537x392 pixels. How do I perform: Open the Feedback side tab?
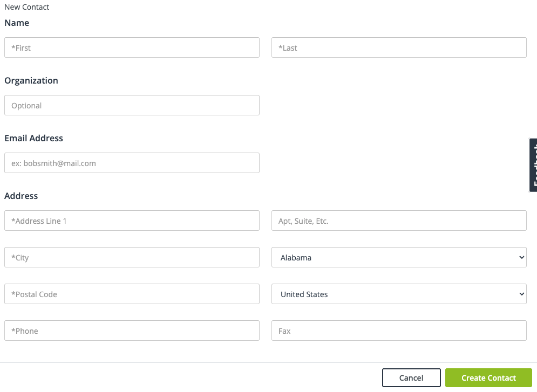(x=533, y=165)
